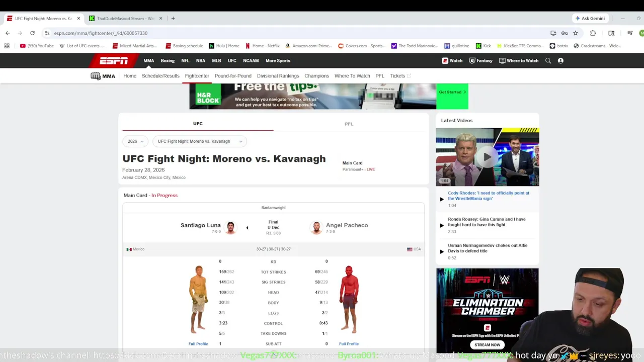Click Ask Gemini button
The height and width of the screenshot is (362, 644).
(x=590, y=18)
